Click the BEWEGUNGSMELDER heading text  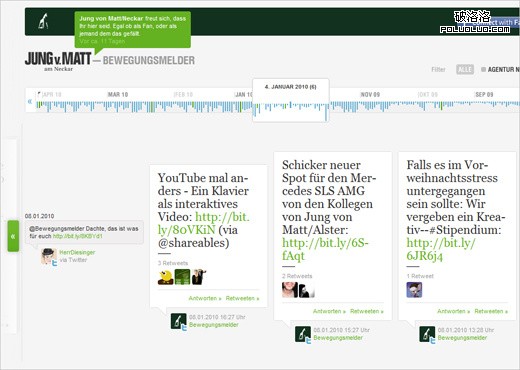[x=149, y=60]
